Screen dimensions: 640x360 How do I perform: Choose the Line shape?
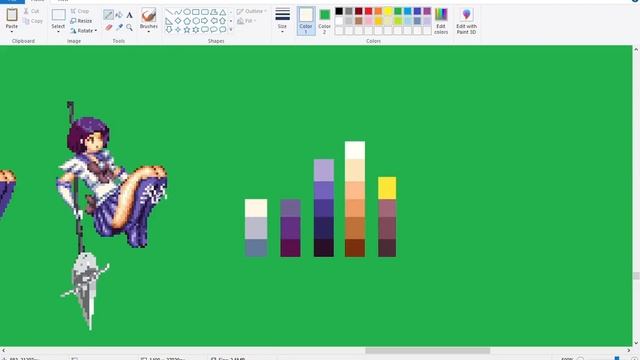click(x=169, y=12)
